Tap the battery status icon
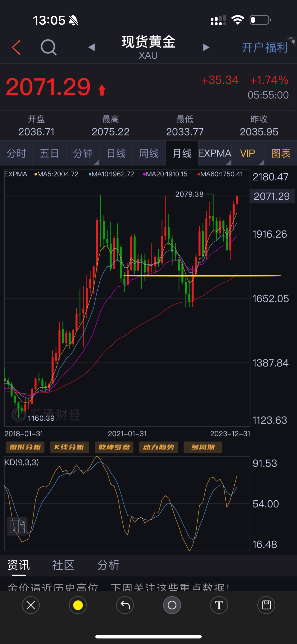 [x=260, y=20]
